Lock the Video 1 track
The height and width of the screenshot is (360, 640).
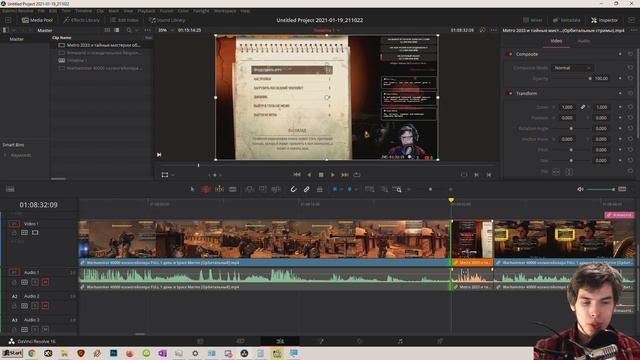pos(14,233)
